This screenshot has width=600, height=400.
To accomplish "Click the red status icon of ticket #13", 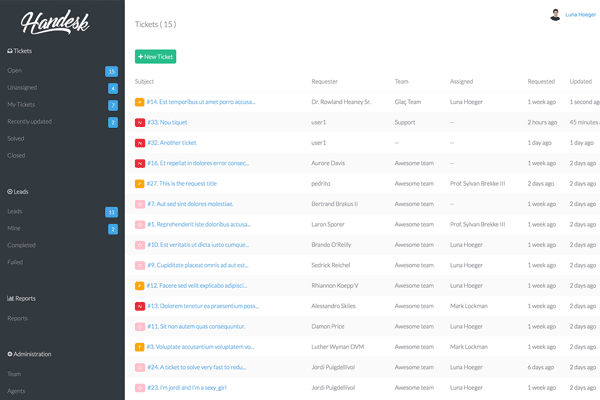I will [x=140, y=306].
